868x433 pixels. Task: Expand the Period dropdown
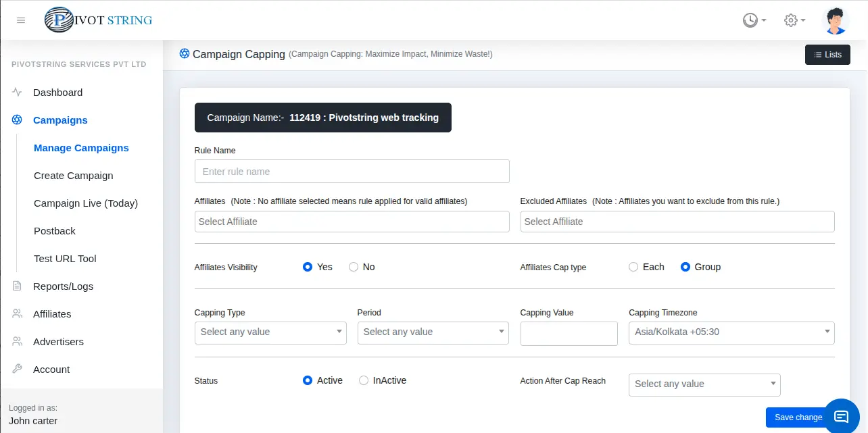433,332
